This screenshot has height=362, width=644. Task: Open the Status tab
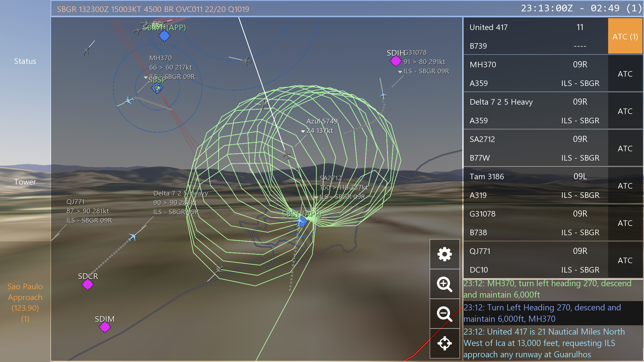coord(25,61)
